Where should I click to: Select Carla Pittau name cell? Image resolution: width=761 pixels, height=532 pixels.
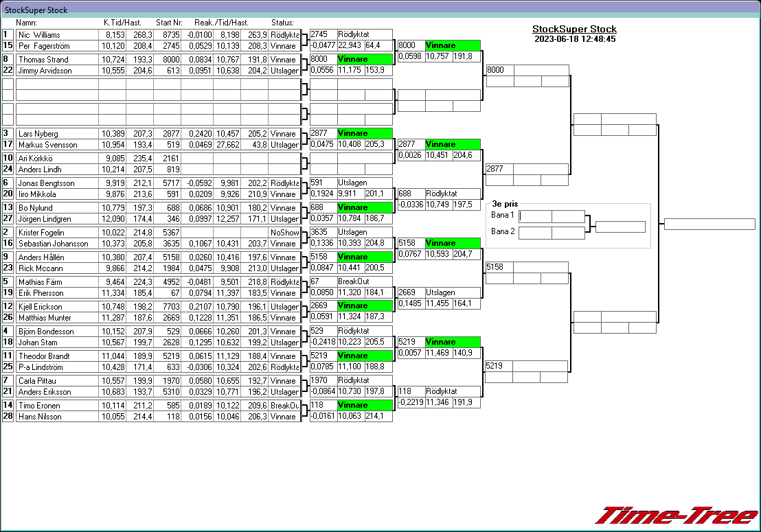[x=56, y=381]
